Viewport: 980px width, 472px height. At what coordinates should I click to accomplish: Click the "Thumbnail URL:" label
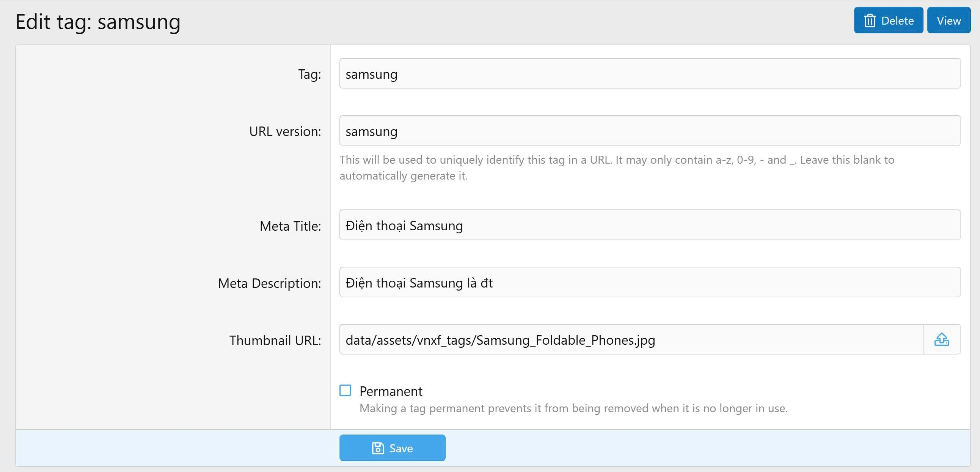(275, 341)
